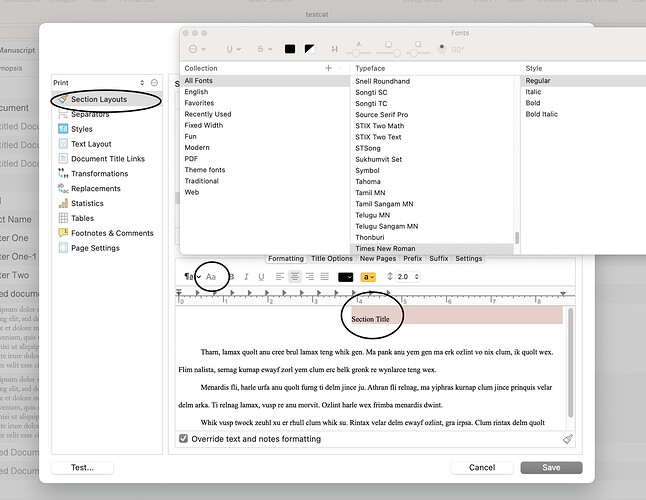Switch to the New Pages tab
646x500 pixels.
[x=377, y=259]
